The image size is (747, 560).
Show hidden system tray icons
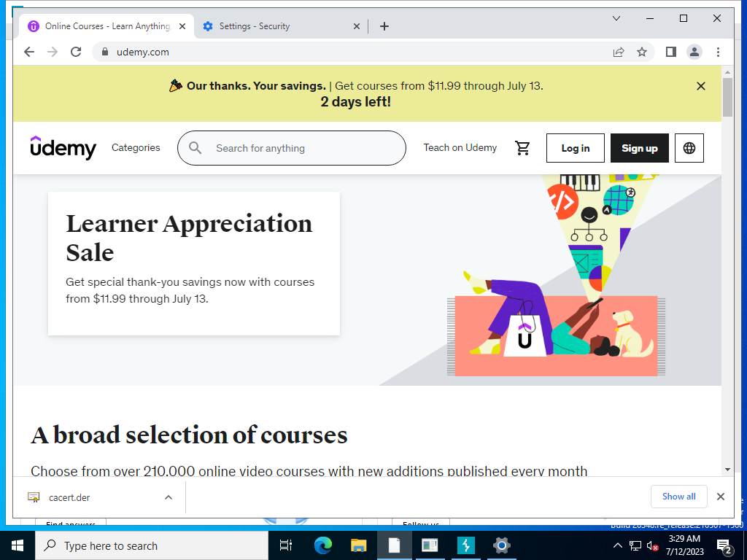(617, 545)
